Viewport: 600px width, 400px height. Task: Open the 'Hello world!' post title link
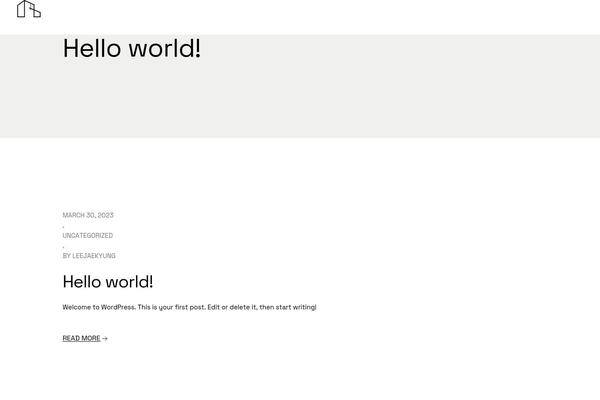(x=108, y=282)
